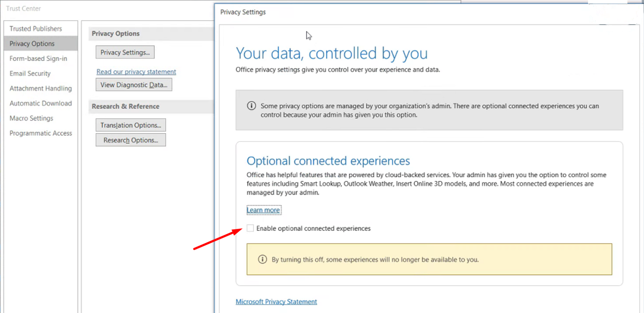Enable optional connected experiences checkbox
Viewport: 644px width, 313px height.
point(250,228)
